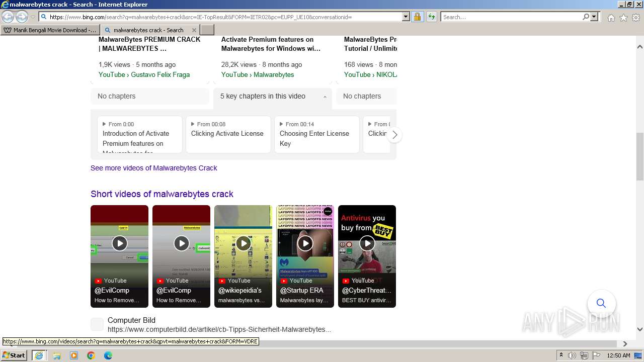Open Activate Premium features on Malwarebytes video
Screen dimensions: 644x362
pos(271,44)
